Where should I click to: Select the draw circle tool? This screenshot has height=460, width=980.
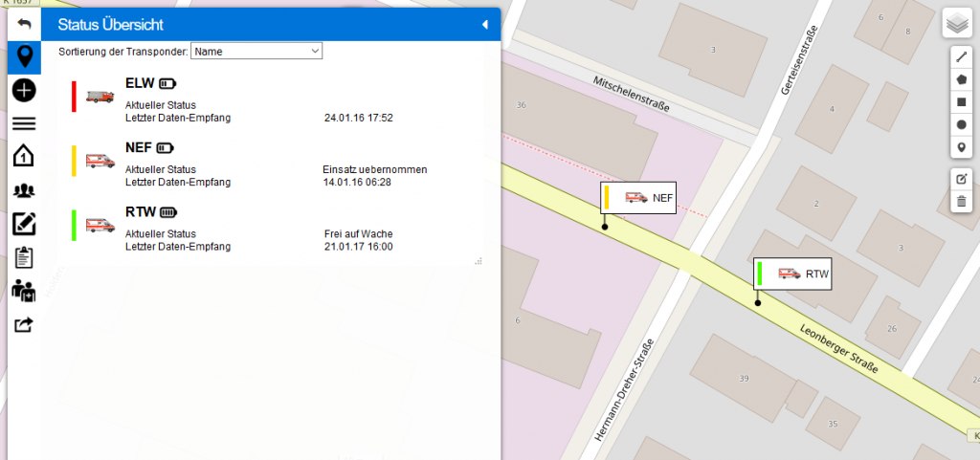click(961, 124)
